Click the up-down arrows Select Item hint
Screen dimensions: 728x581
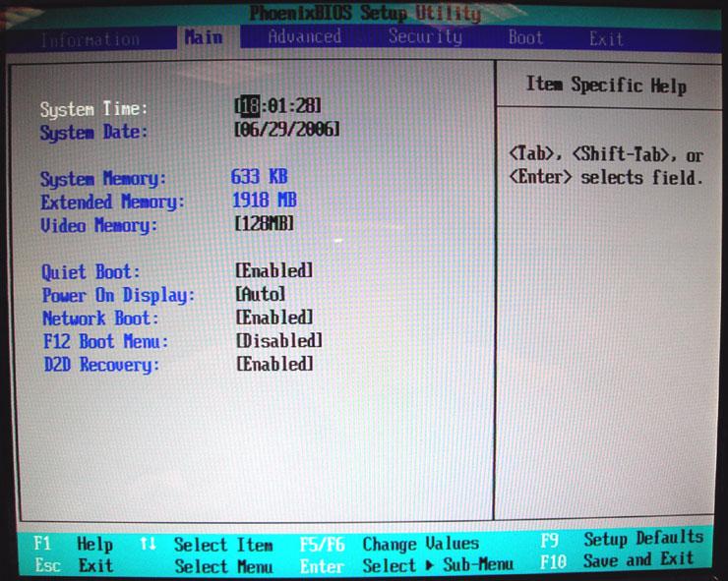coord(207,545)
